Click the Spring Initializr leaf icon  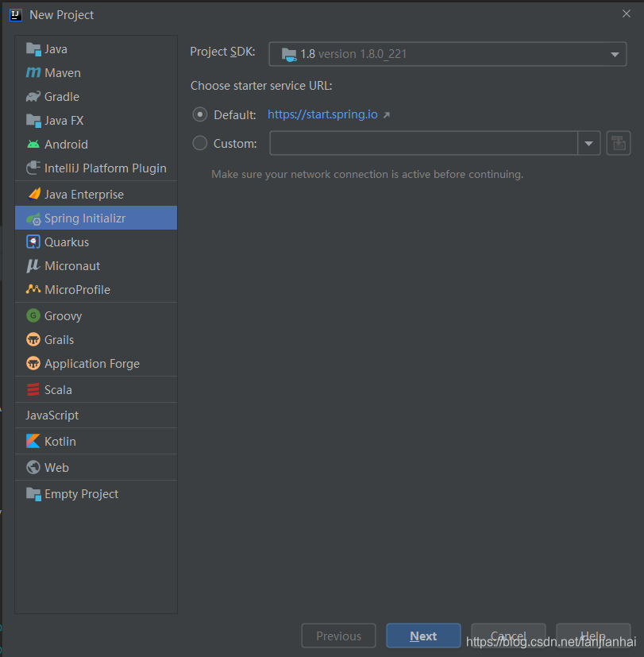click(x=33, y=218)
